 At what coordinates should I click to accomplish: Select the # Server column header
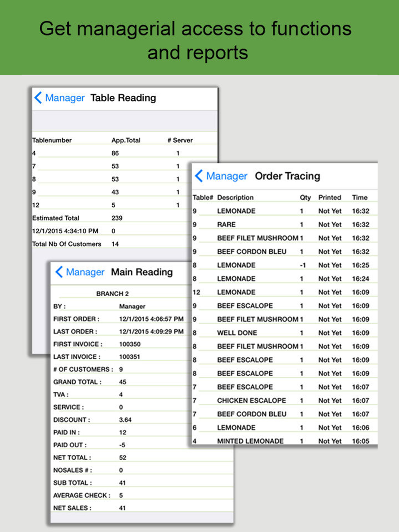(x=180, y=140)
